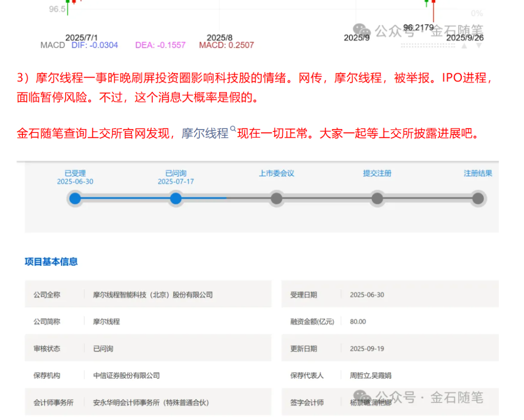Select the 2025-09-19 update date value
Viewport: 524px width, 420px height.
coord(367,349)
